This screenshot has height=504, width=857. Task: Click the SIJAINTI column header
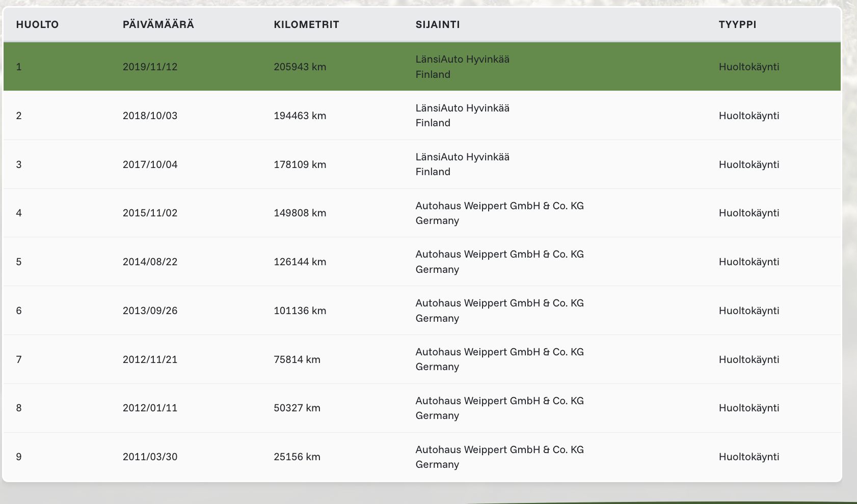click(x=438, y=24)
